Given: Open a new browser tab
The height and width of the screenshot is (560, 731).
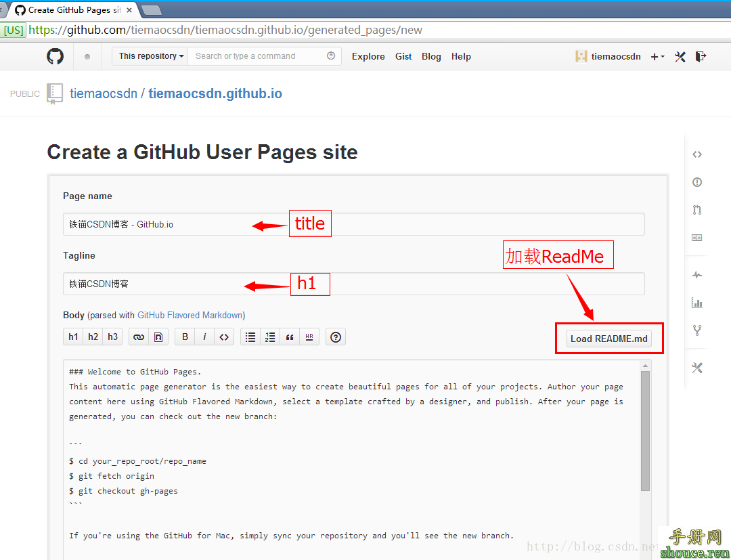Looking at the screenshot, I should click(x=151, y=9).
